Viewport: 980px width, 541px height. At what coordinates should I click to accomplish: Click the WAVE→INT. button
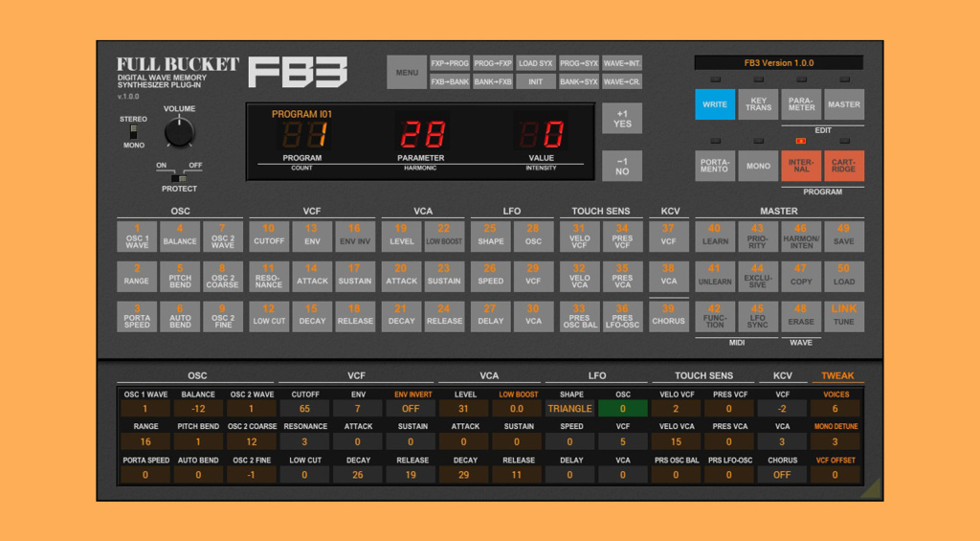coord(622,63)
